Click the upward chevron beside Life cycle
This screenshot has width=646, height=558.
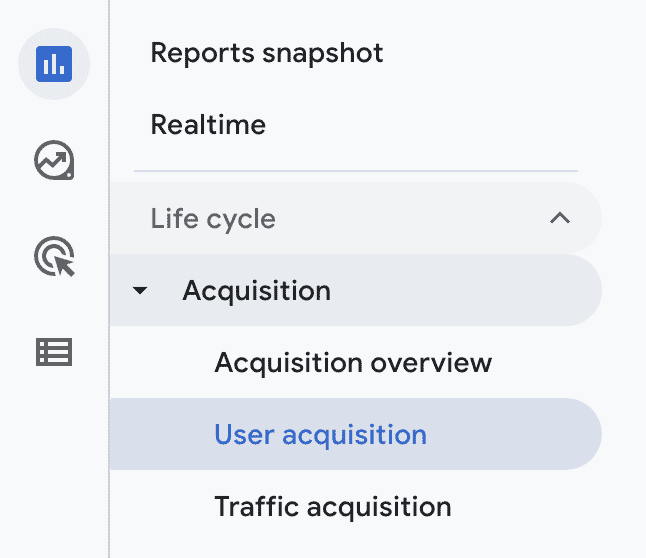[560, 218]
